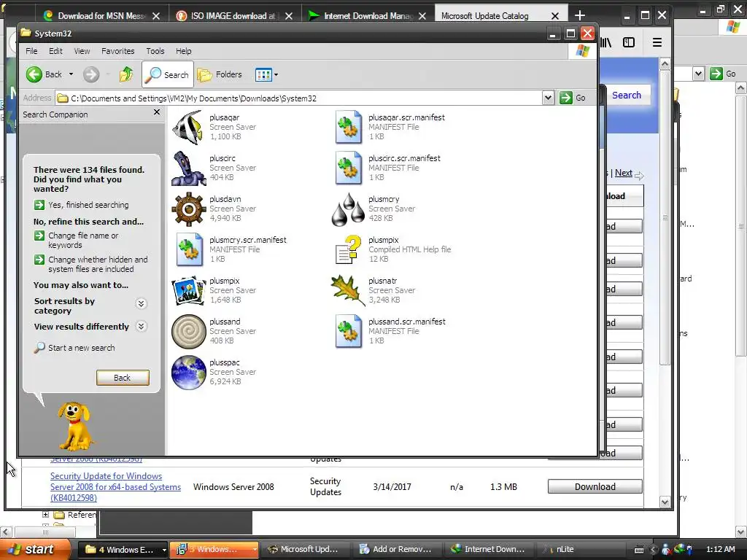Switch to Internet Download Manager taskbar button
Image resolution: width=747 pixels, height=560 pixels.
[489, 550]
